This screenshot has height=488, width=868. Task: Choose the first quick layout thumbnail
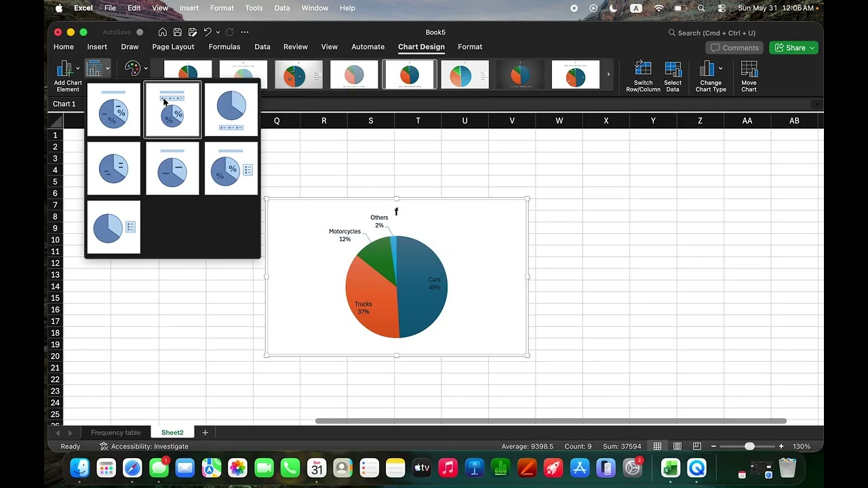(x=113, y=110)
